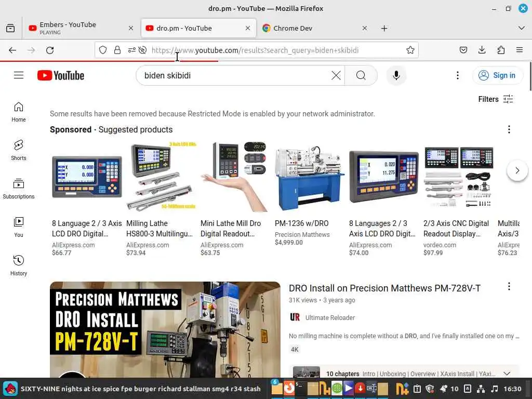
Task: Close the dro.pm - YouTube tab
Action: (248, 28)
